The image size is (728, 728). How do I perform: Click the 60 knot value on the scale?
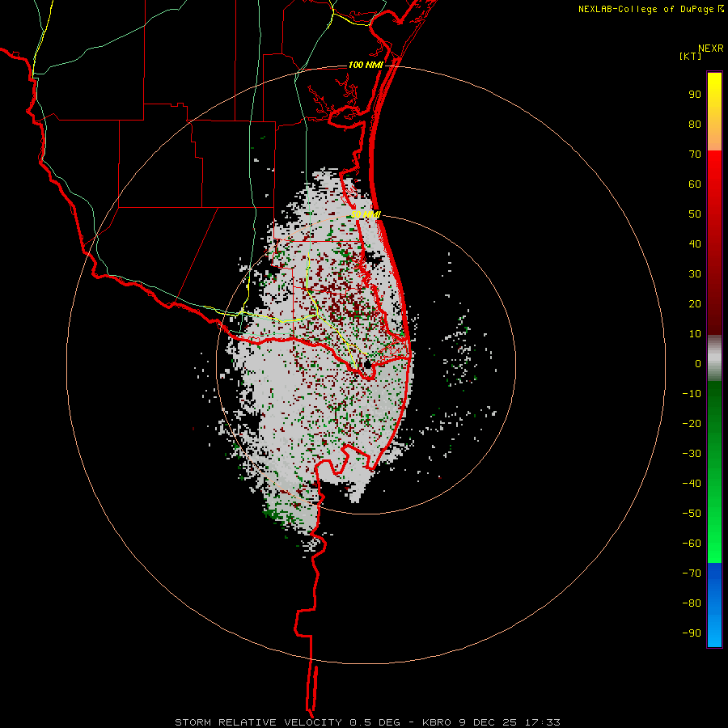(695, 184)
